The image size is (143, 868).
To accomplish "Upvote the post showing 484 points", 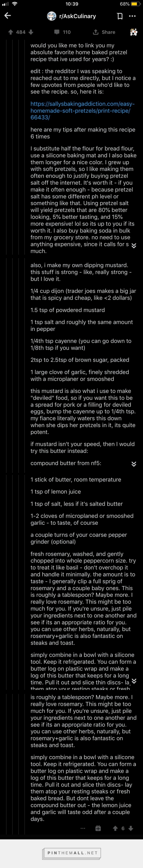I will pos(10,32).
